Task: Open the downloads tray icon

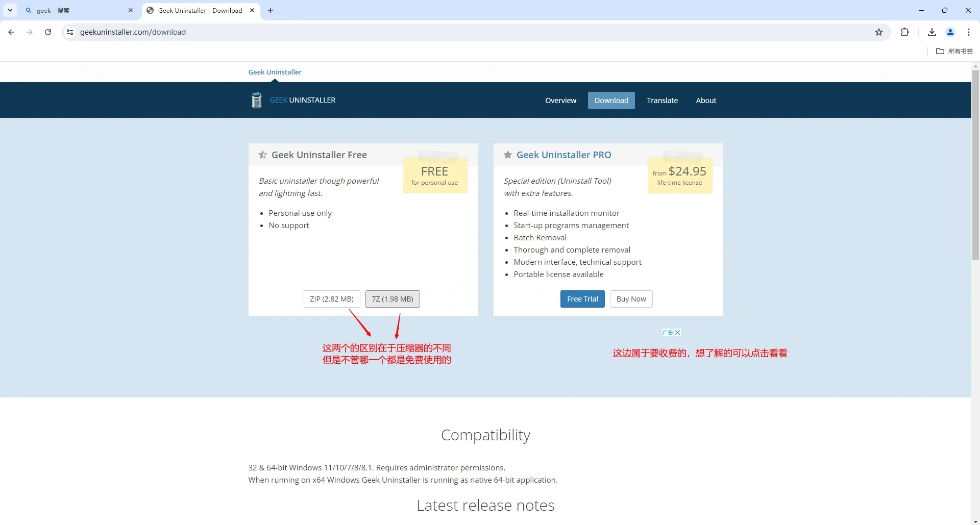Action: [x=932, y=32]
